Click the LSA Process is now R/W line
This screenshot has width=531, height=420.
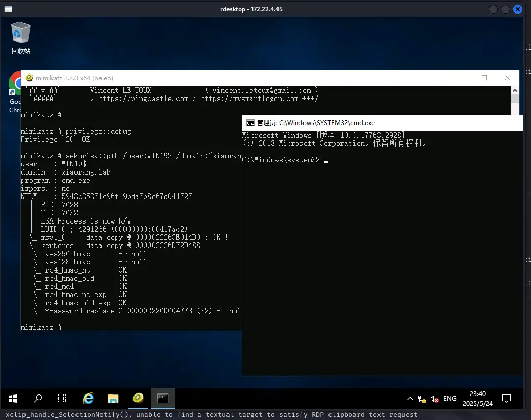tap(86, 221)
